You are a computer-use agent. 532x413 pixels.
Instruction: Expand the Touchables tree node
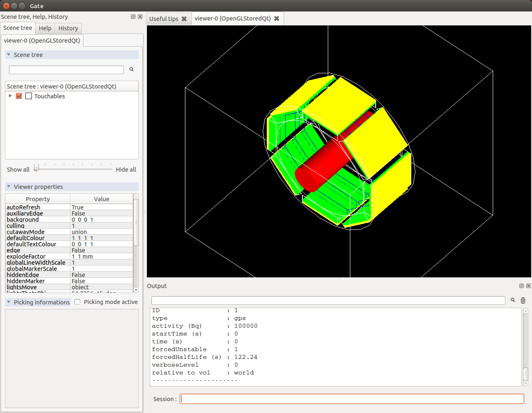[x=10, y=96]
